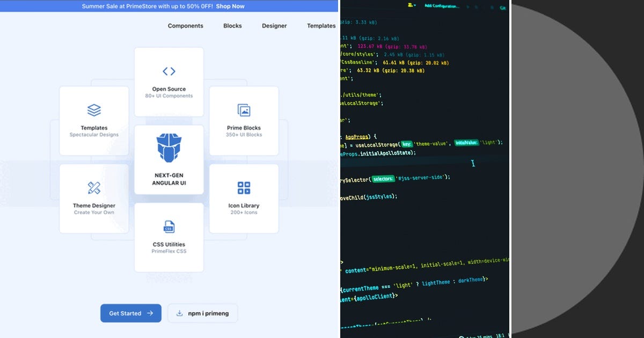This screenshot has width=644, height=338.
Task: Expand the debug configuration caret menu
Action: 414,5
